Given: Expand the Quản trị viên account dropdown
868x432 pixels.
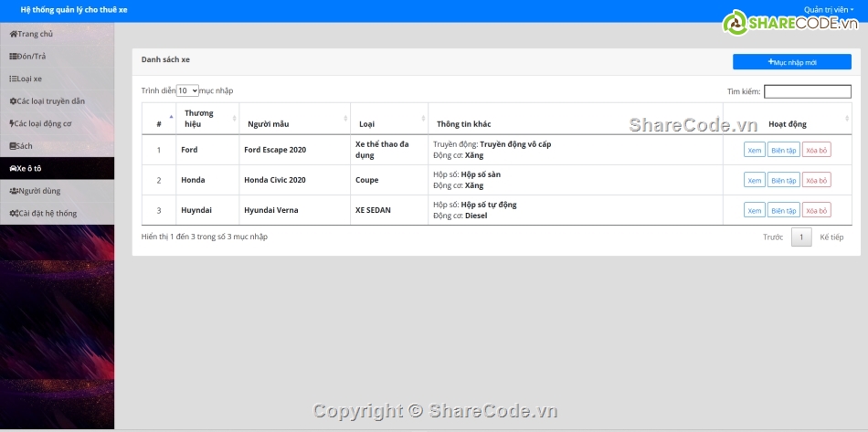Looking at the screenshot, I should pyautogui.click(x=829, y=9).
